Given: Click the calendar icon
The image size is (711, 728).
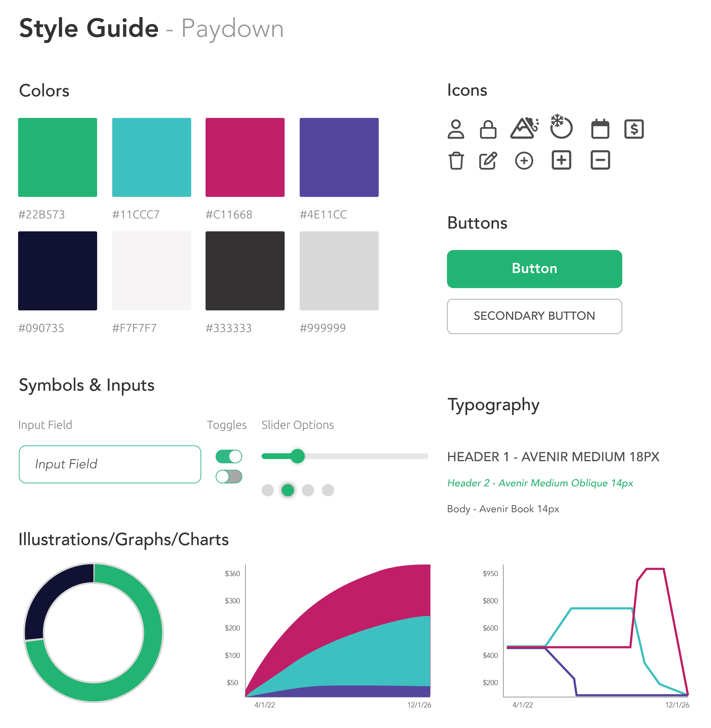Looking at the screenshot, I should [x=600, y=129].
